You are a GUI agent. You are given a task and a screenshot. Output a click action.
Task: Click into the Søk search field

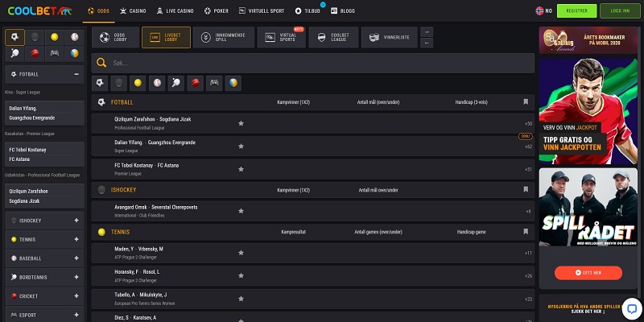tap(313, 63)
